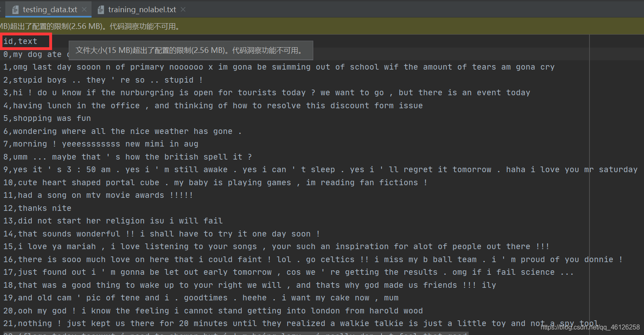Screen dimensions: 644x335
Task: Click the file size 15 MB tooltip popup
Action: tap(191, 50)
